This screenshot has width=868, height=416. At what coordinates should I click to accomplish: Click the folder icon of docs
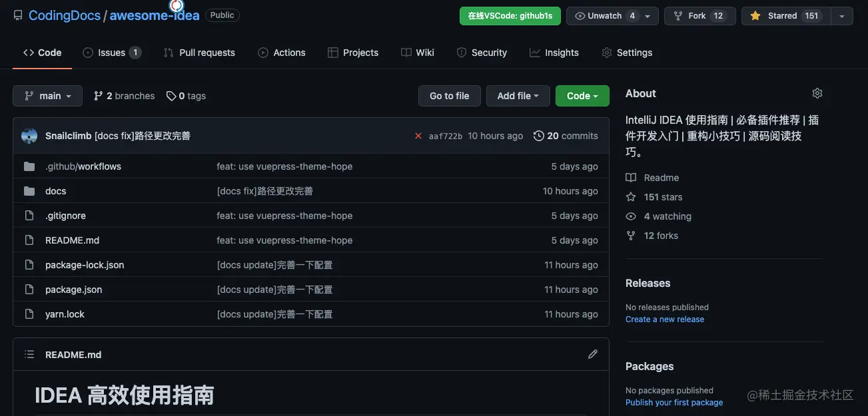(x=29, y=191)
